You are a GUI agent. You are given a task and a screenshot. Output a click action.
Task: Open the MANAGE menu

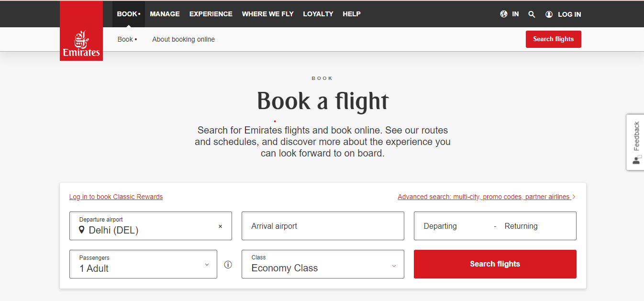(165, 14)
